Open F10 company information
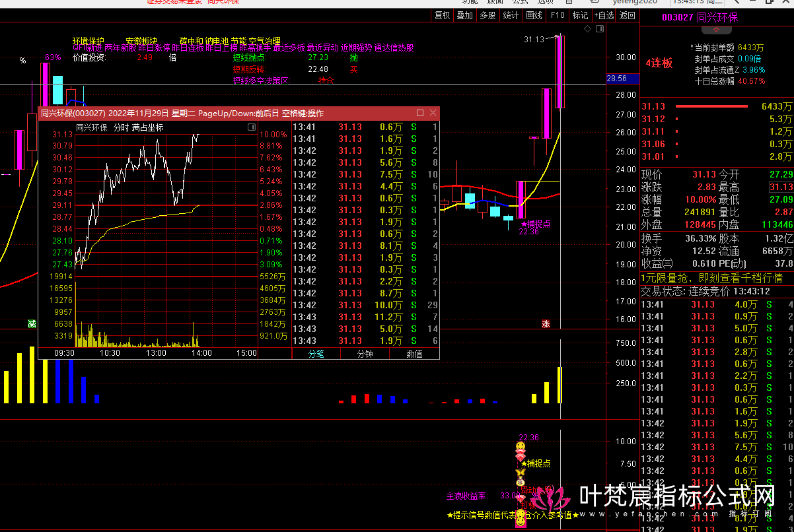Image resolution: width=794 pixels, height=532 pixels. [558, 15]
